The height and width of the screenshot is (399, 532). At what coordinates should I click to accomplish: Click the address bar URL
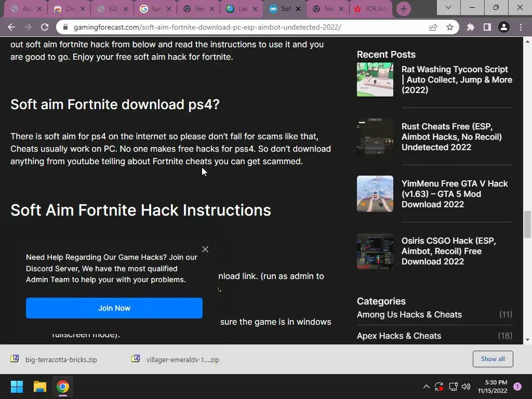pyautogui.click(x=207, y=27)
